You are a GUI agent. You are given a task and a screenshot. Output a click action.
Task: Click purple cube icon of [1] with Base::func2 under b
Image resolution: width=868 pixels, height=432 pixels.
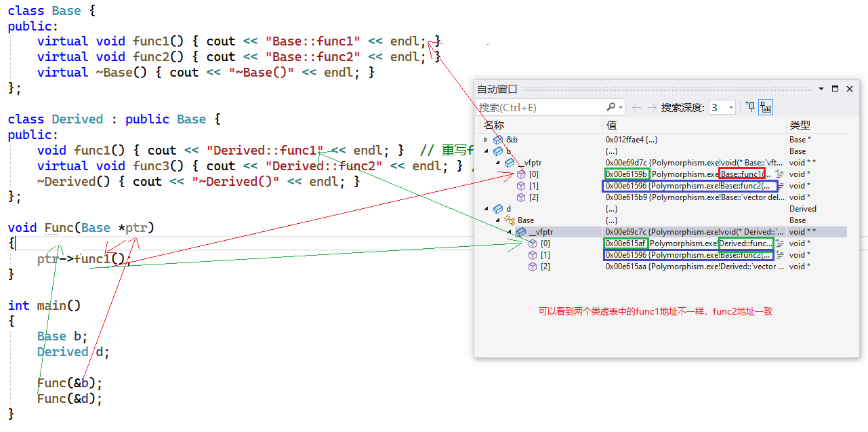(x=522, y=186)
